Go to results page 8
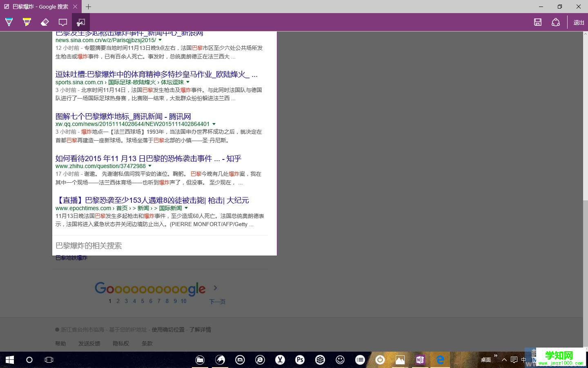588x368 pixels. 167,301
